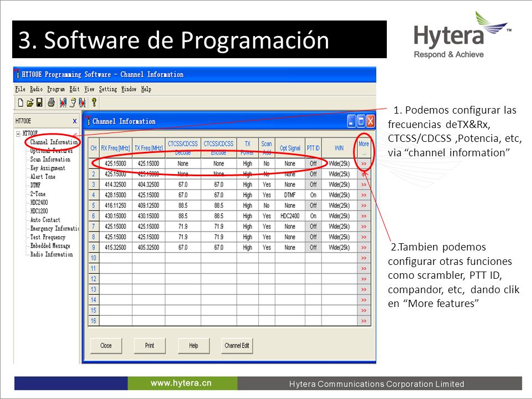This screenshot has height=399, width=532.
Task: Click the PTT ID column header
Action: [313, 149]
